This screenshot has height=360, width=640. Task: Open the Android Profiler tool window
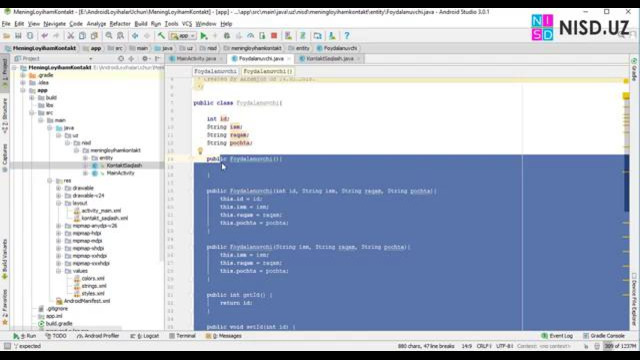[x=98, y=336]
